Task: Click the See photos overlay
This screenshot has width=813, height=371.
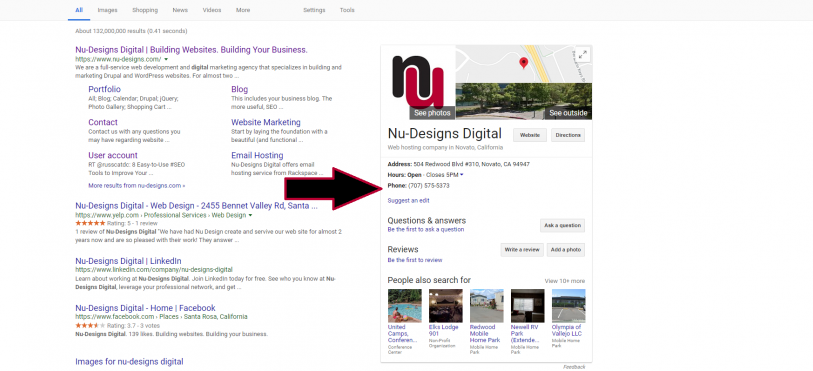Action: pyautogui.click(x=432, y=113)
